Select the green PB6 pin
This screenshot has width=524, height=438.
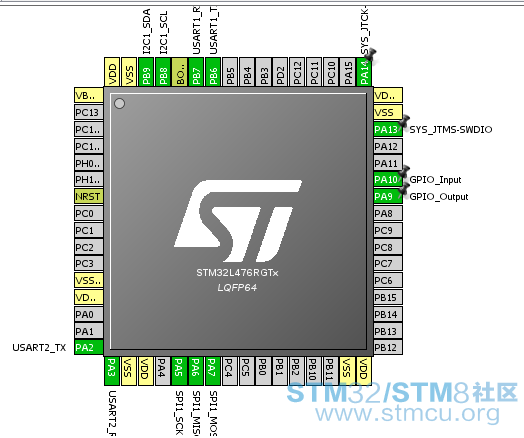pyautogui.click(x=213, y=72)
